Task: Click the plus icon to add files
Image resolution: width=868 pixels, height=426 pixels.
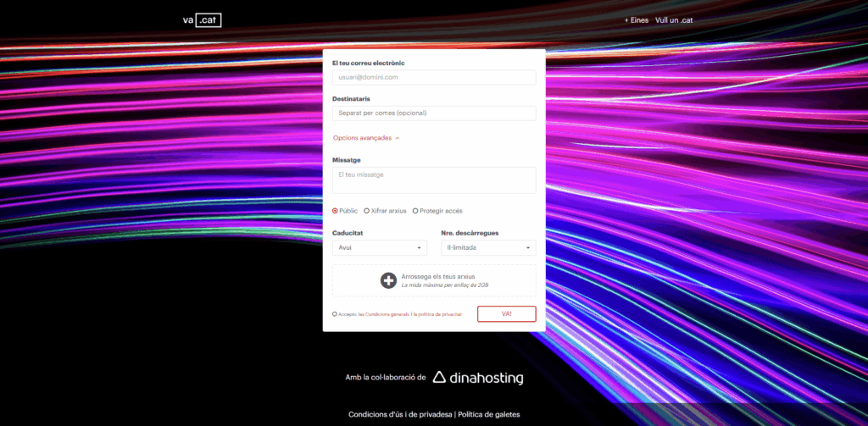Action: (x=388, y=280)
